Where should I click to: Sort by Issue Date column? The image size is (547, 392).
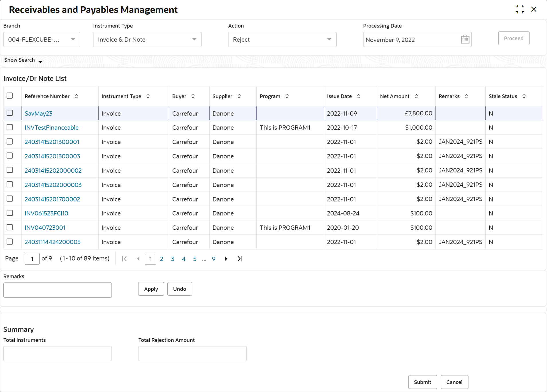[x=358, y=96]
